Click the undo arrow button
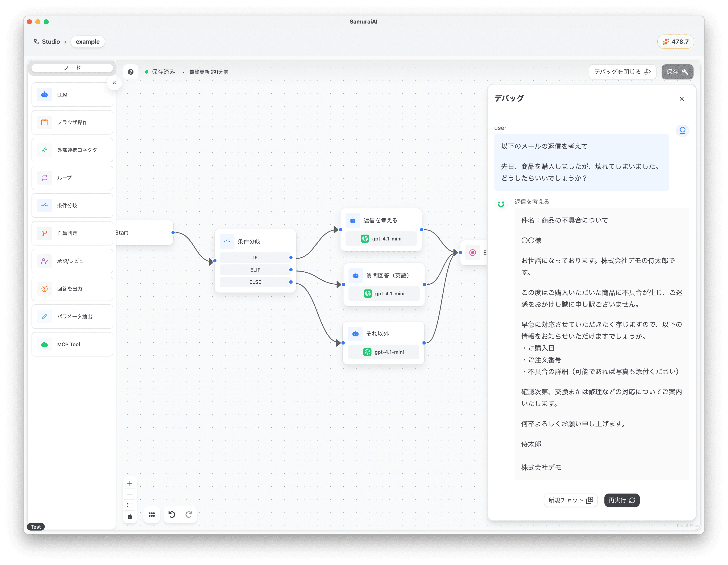Screen dimensions: 728x565 (x=172, y=515)
